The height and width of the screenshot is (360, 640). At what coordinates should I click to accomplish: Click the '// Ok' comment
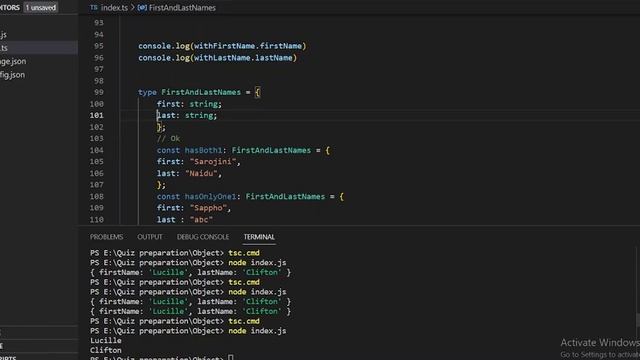(x=168, y=139)
